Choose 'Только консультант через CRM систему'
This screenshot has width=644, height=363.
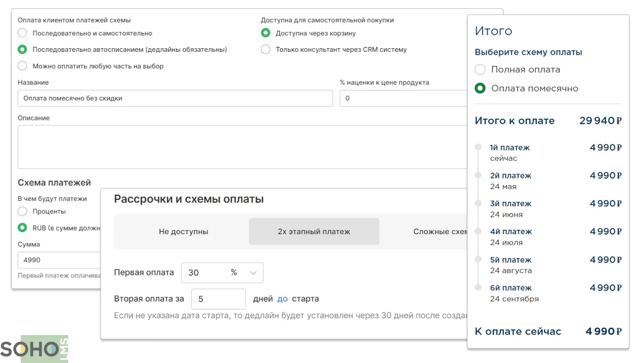(266, 50)
